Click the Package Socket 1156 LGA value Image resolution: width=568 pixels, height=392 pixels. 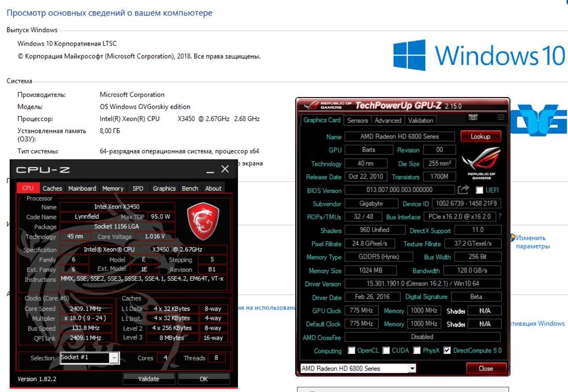point(117,227)
